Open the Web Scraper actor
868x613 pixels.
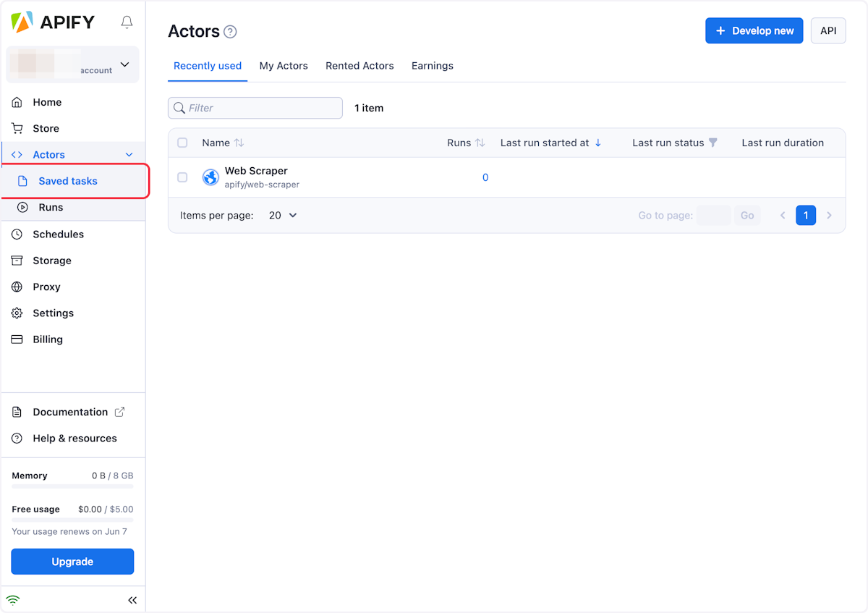pyautogui.click(x=256, y=171)
